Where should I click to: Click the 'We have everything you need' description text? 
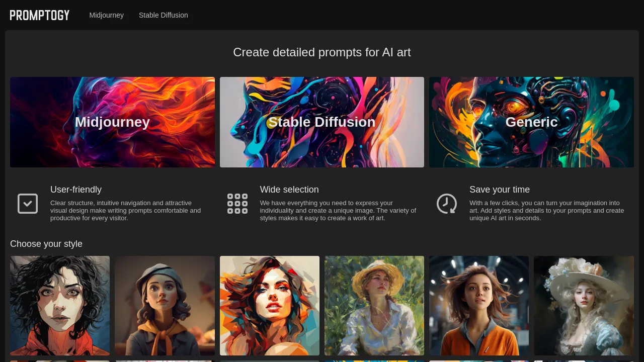click(x=338, y=211)
